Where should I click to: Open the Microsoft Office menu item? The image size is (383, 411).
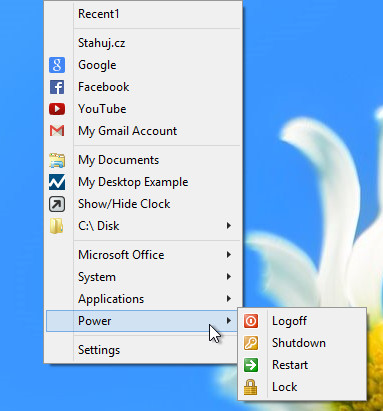143,255
